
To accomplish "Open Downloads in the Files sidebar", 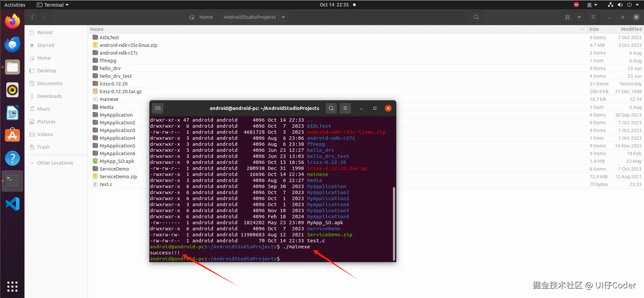I will click(56, 96).
